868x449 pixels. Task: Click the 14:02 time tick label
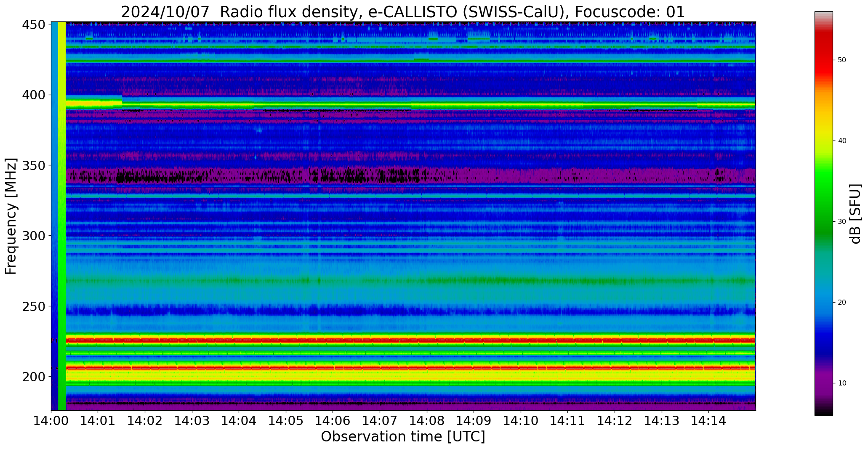pyautogui.click(x=145, y=421)
